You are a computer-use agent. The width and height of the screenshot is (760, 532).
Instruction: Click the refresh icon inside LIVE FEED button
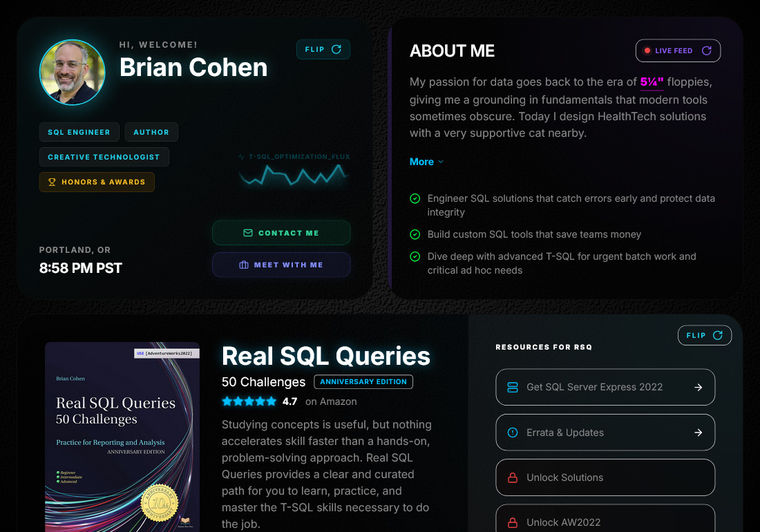[x=706, y=50]
